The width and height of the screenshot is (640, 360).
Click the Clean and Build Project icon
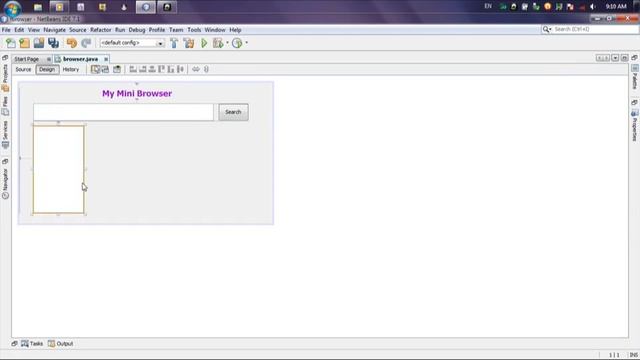[x=189, y=43]
